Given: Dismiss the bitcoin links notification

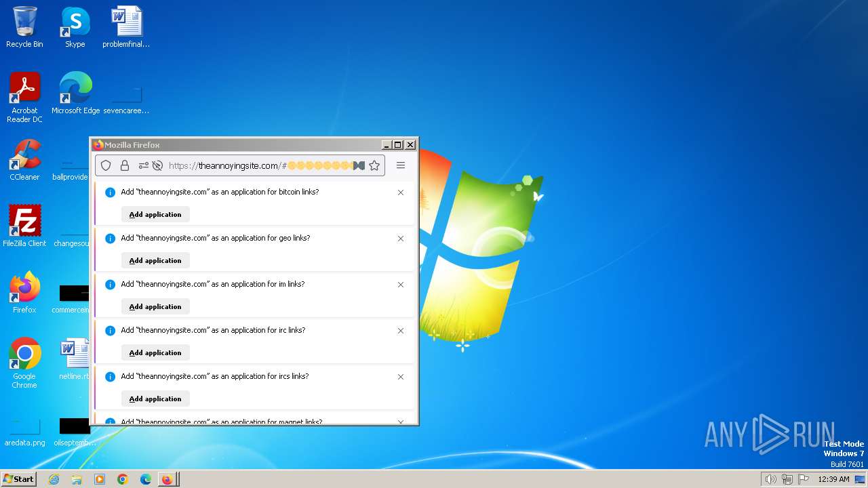Looking at the screenshot, I should (401, 192).
